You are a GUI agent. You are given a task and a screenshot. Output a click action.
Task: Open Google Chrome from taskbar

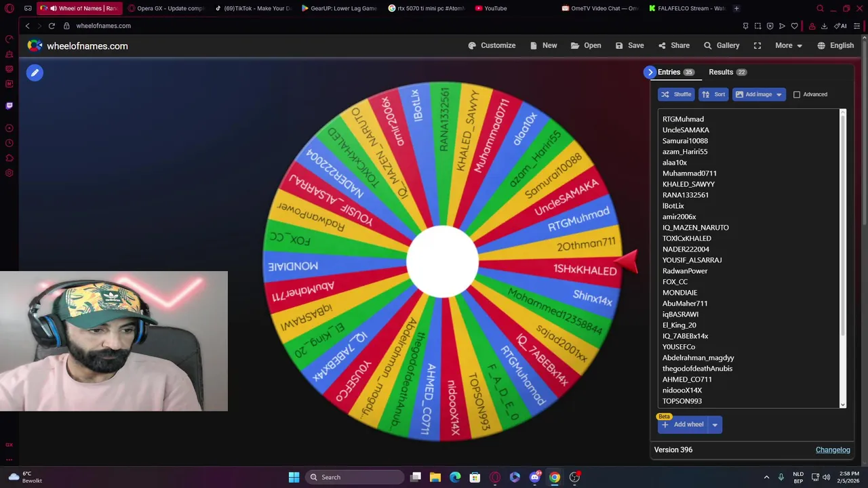point(555,477)
